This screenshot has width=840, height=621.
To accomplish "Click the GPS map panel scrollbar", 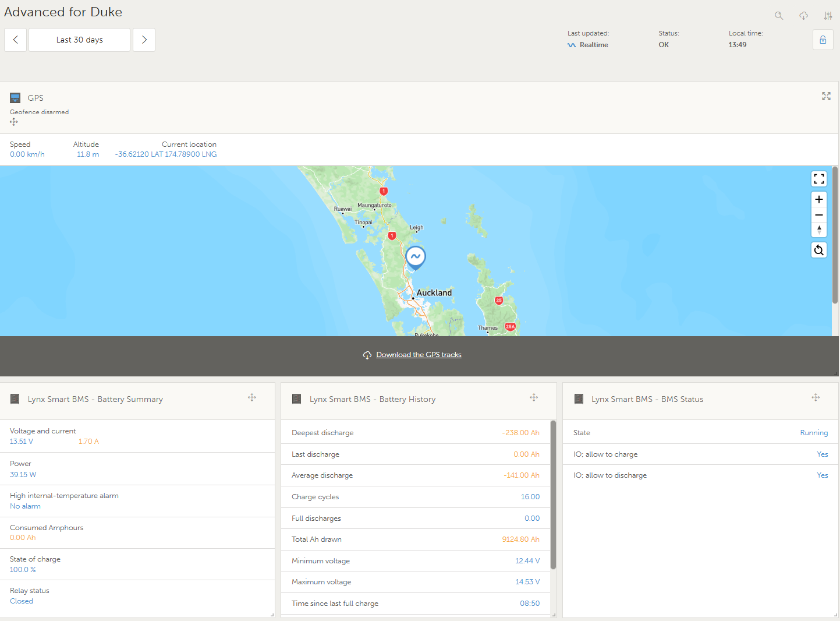I will click(x=835, y=235).
